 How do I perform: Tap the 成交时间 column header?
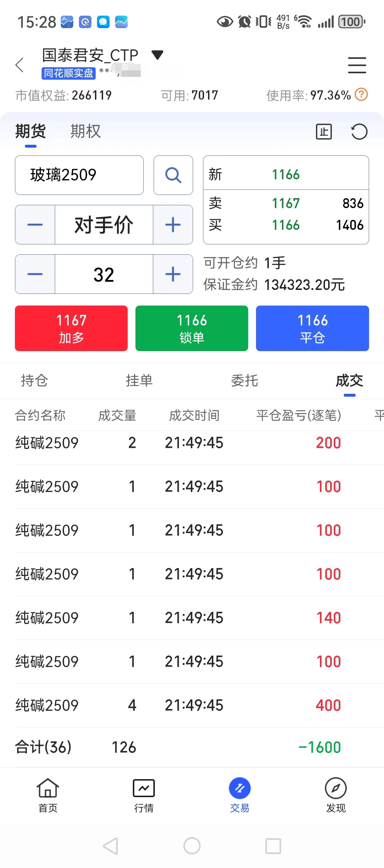[x=194, y=415]
